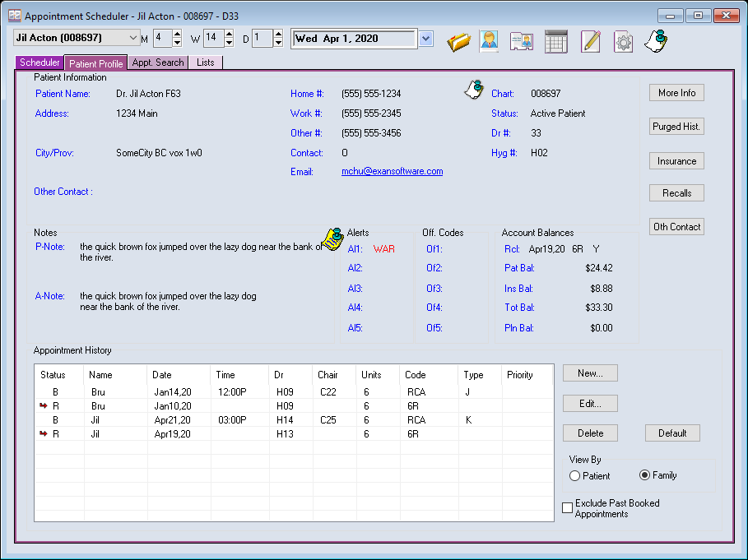Switch to the Scheduler tab
748x560 pixels.
click(x=39, y=62)
